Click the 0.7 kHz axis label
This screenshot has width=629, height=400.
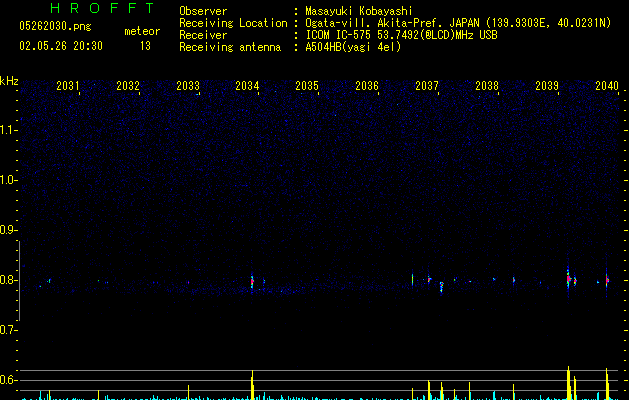pyautogui.click(x=7, y=330)
